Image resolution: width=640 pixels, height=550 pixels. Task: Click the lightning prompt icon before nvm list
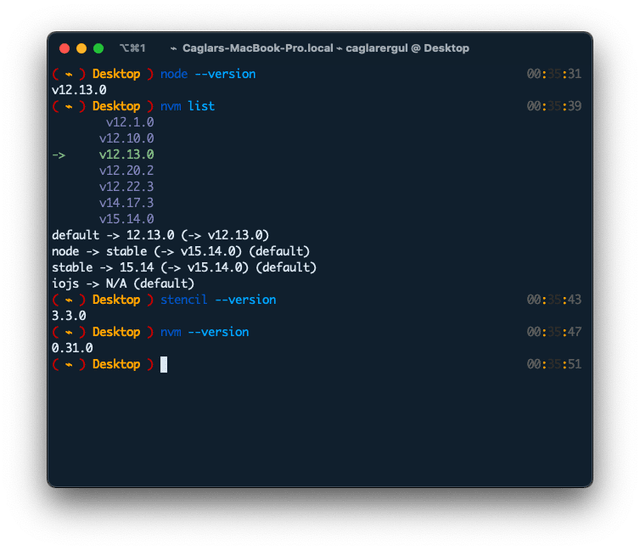pyautogui.click(x=69, y=107)
